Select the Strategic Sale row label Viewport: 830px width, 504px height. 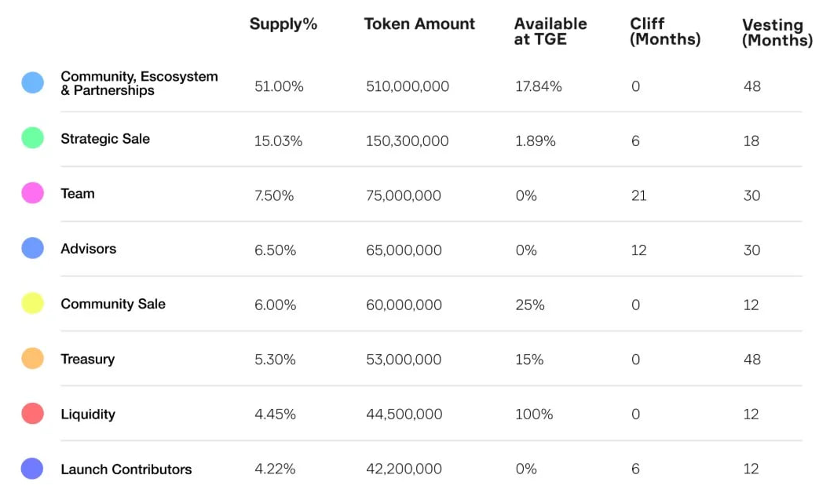coord(105,139)
